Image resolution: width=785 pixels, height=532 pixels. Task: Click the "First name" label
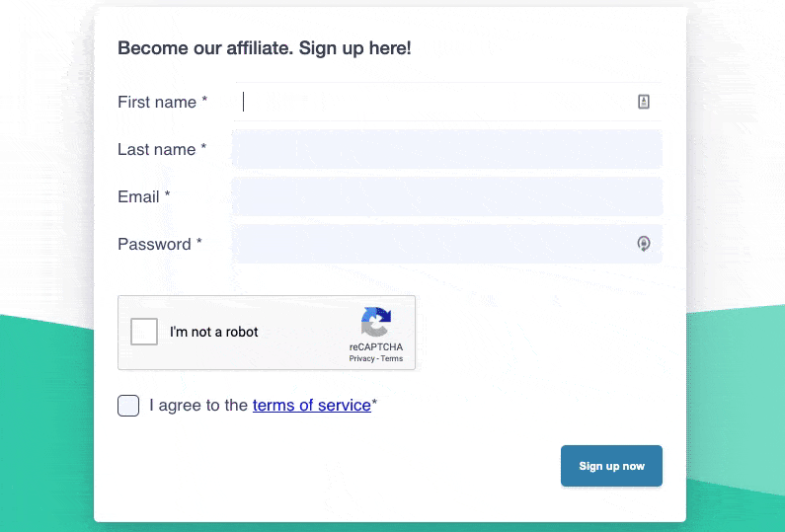point(157,102)
